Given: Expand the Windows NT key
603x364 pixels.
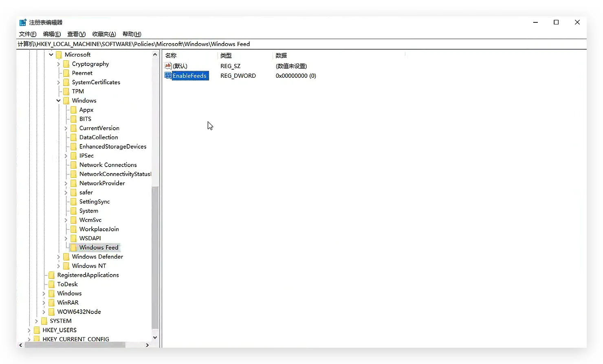Looking at the screenshot, I should point(58,266).
